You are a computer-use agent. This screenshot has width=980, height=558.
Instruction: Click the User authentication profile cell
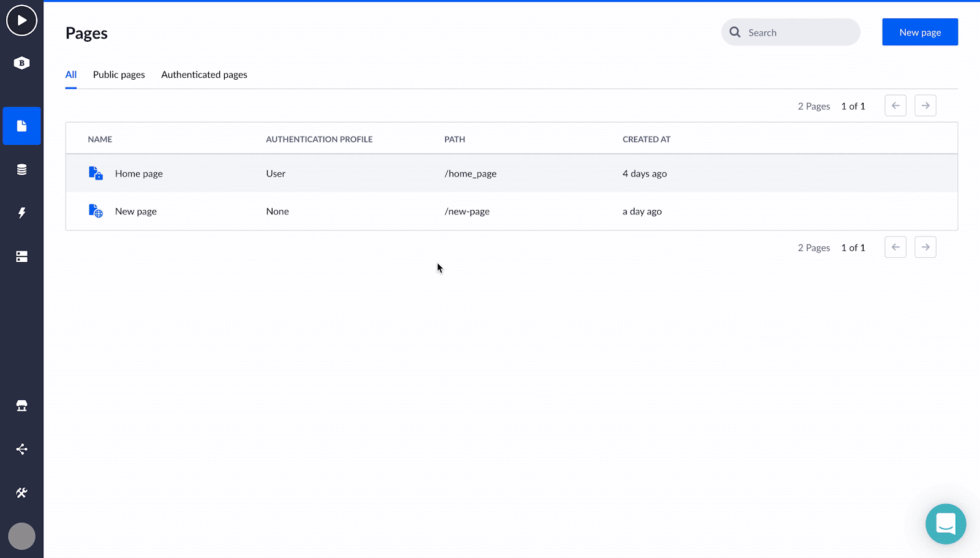tap(276, 174)
